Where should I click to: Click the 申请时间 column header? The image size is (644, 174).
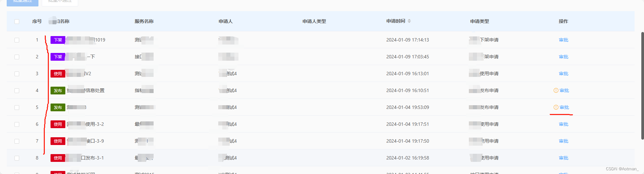click(396, 21)
